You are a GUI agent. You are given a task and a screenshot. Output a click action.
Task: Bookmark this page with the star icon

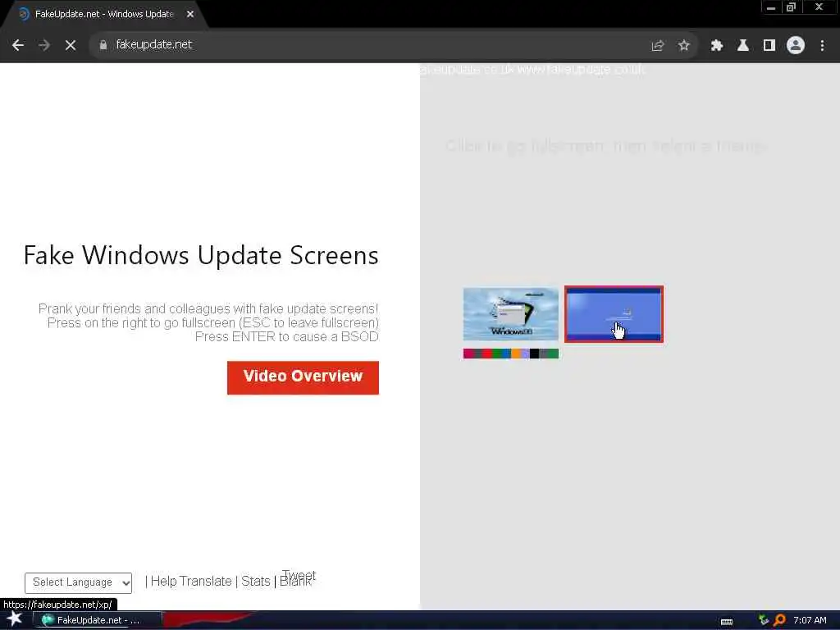click(x=683, y=46)
